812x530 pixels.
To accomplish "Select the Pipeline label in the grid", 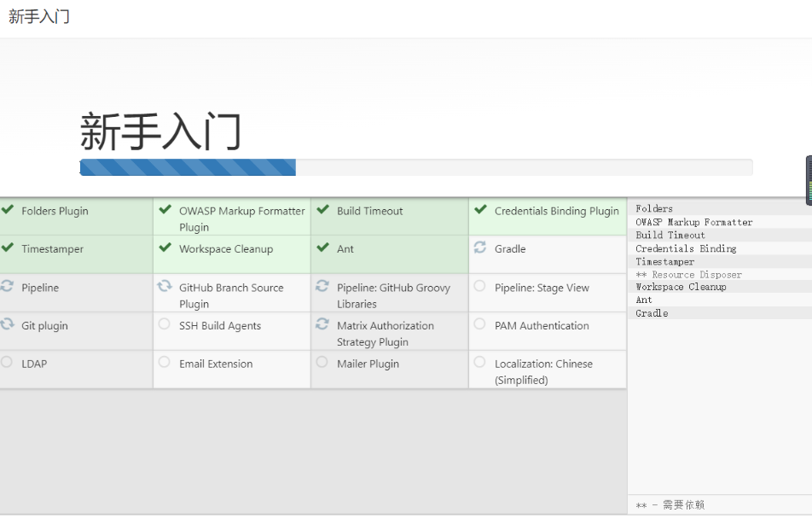I will (x=40, y=288).
